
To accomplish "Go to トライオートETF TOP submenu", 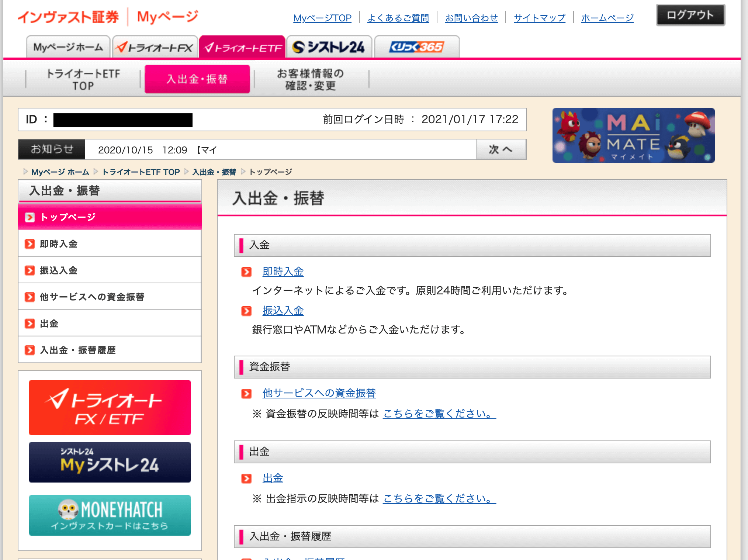I will 83,79.
